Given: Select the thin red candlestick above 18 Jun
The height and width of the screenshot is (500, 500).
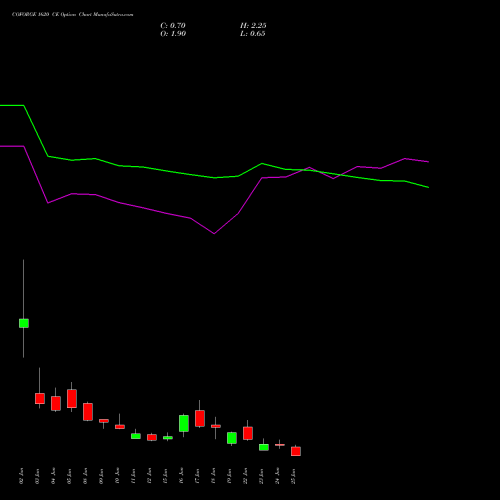Looking at the screenshot, I should 216,426.
